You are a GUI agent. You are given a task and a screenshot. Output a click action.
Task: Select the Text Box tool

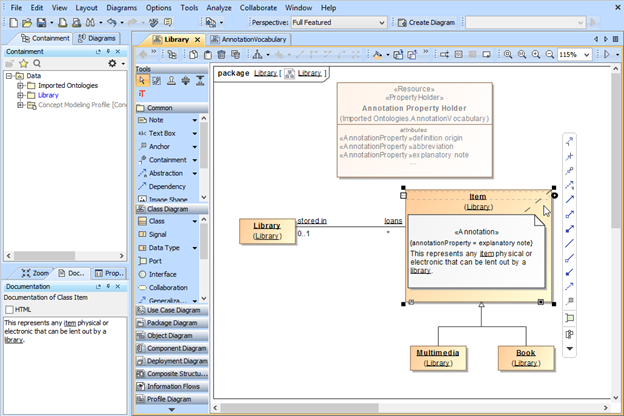pyautogui.click(x=162, y=133)
